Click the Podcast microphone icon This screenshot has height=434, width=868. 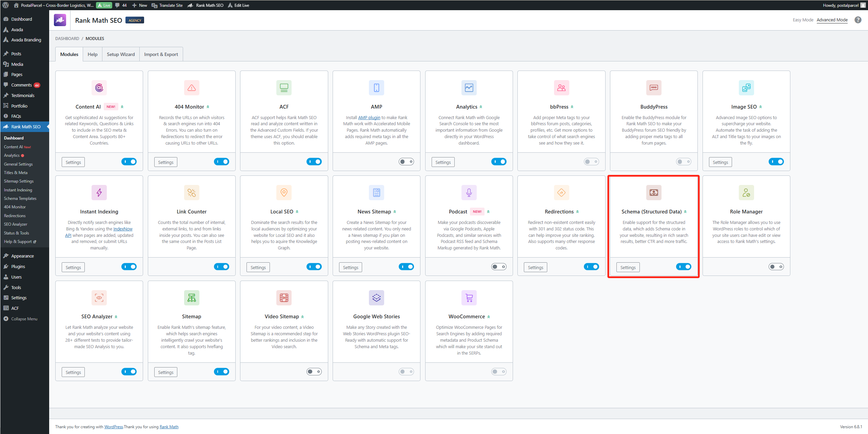tap(469, 193)
